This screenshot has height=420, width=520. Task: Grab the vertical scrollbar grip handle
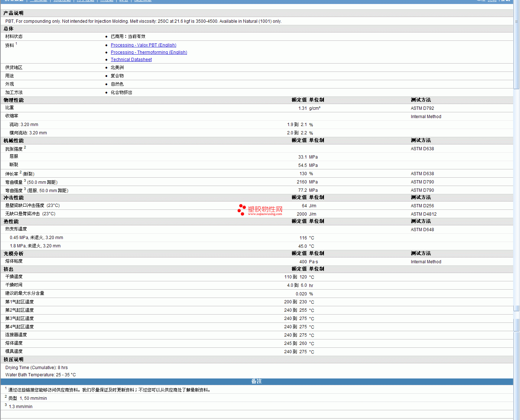tap(516, 21)
